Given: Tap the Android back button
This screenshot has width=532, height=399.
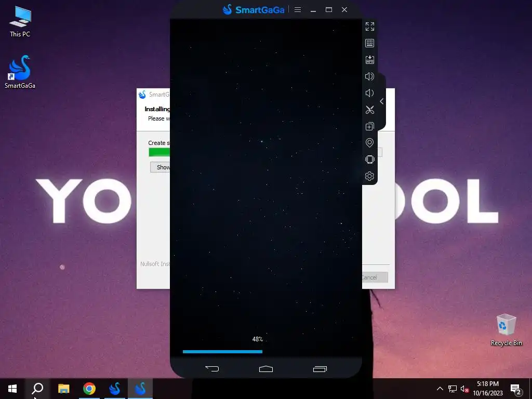Looking at the screenshot, I should tap(212, 368).
